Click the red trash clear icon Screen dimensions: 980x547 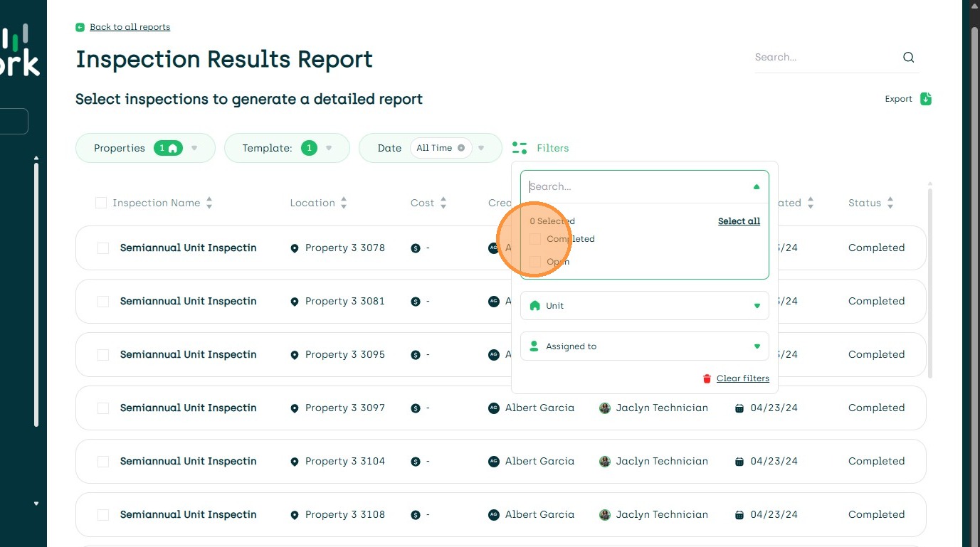click(707, 378)
